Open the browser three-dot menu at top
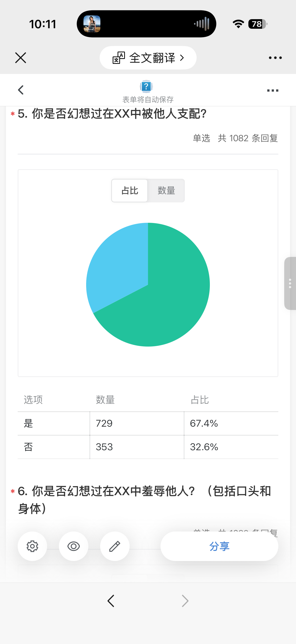The image size is (296, 644). (275, 58)
